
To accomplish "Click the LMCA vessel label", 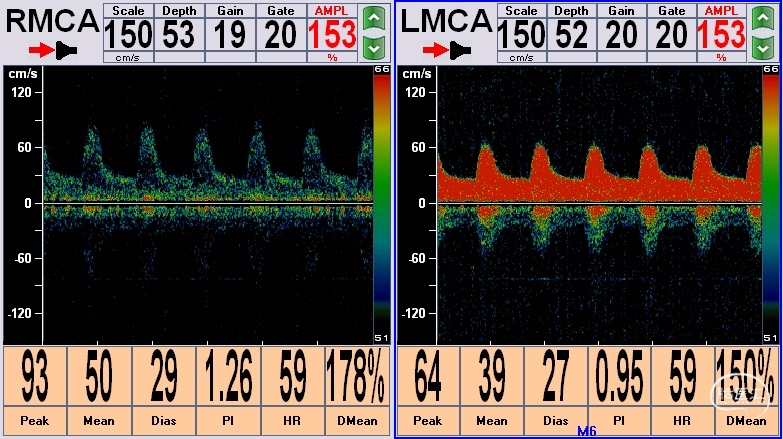I will click(447, 21).
